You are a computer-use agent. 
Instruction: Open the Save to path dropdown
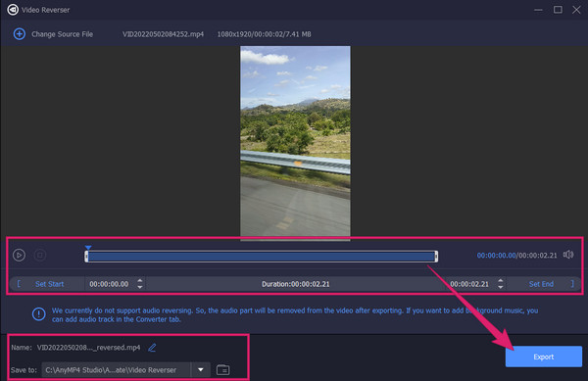click(x=201, y=370)
